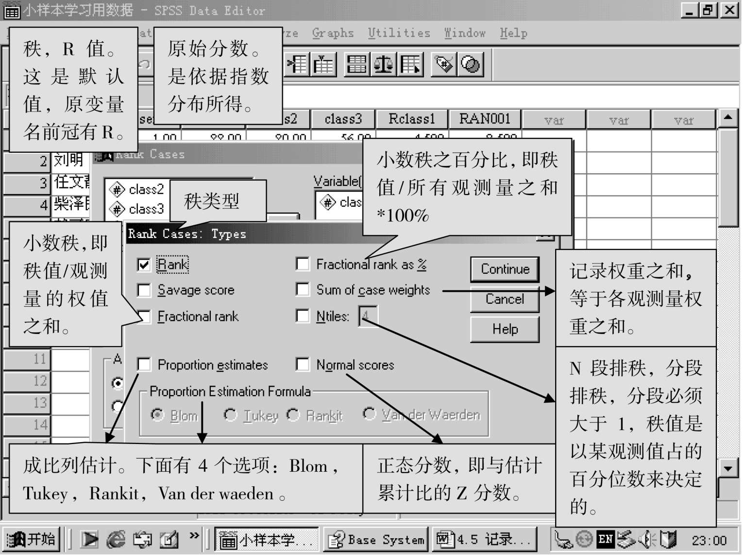The height and width of the screenshot is (560, 746).
Task: Select row header 11
Action: [27, 359]
